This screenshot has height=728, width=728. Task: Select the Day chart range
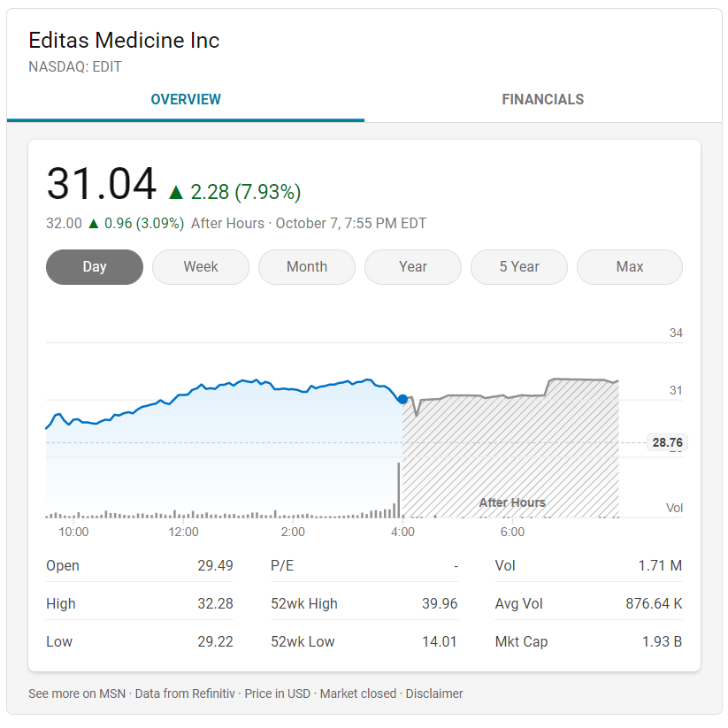pyautogui.click(x=95, y=267)
